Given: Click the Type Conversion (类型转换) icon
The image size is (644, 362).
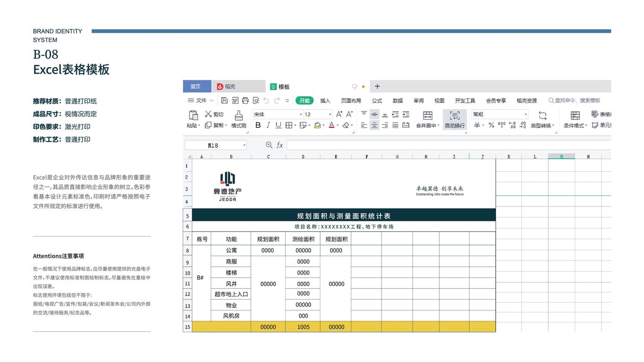Looking at the screenshot, I should [543, 116].
